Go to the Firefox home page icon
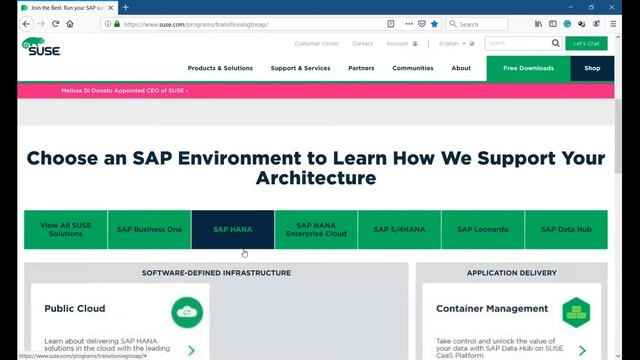 click(x=70, y=24)
